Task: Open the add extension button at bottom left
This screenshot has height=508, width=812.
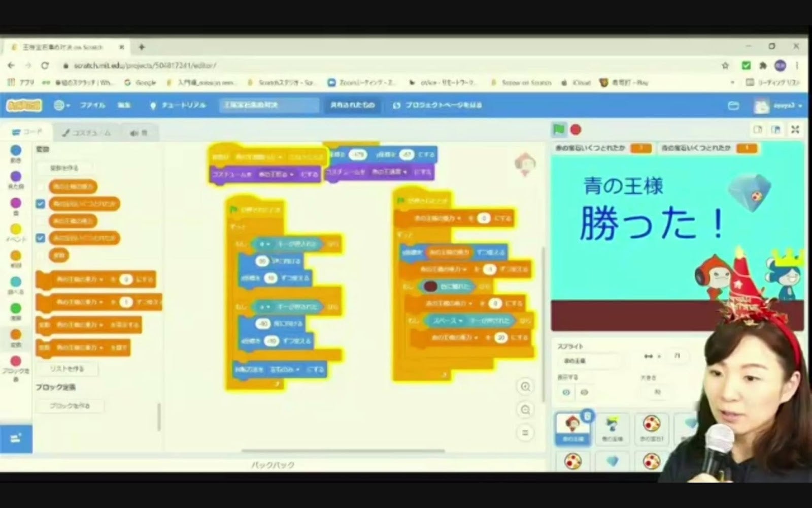Action: pyautogui.click(x=16, y=438)
